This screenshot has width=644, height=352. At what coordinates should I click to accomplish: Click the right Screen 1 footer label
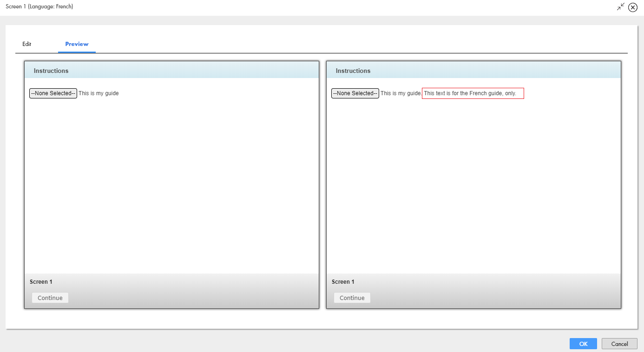pyautogui.click(x=343, y=282)
